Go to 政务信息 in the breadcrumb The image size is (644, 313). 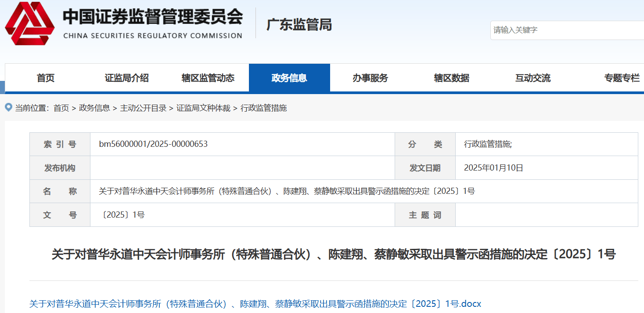pyautogui.click(x=94, y=108)
